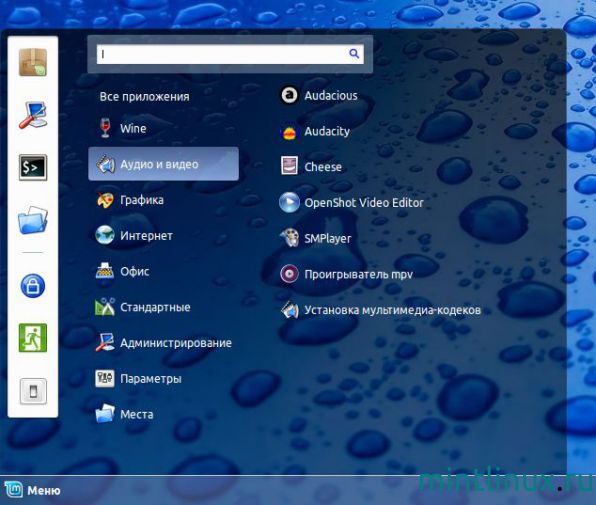This screenshot has height=505, width=596.
Task: Launch Audacity from its name
Action: tap(327, 131)
